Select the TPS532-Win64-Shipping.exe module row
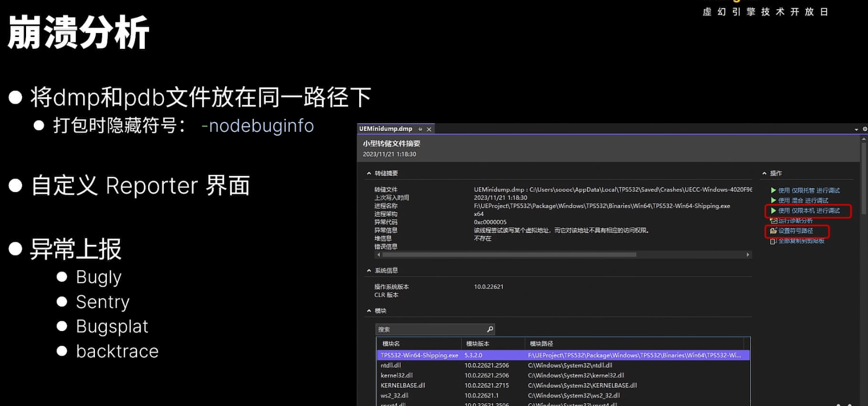 (x=563, y=356)
